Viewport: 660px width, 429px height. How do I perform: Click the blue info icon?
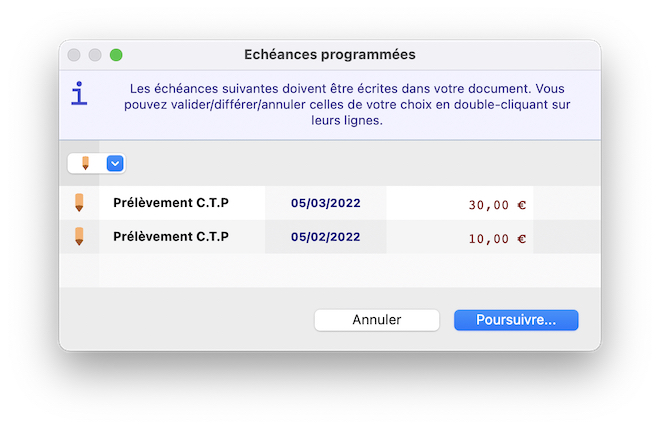click(79, 94)
